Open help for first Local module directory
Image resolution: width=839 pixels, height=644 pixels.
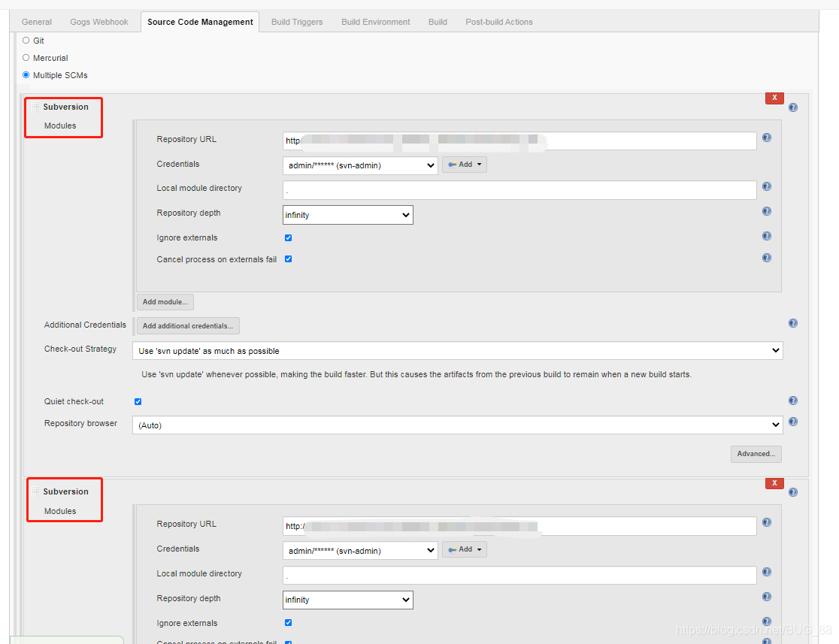(767, 186)
